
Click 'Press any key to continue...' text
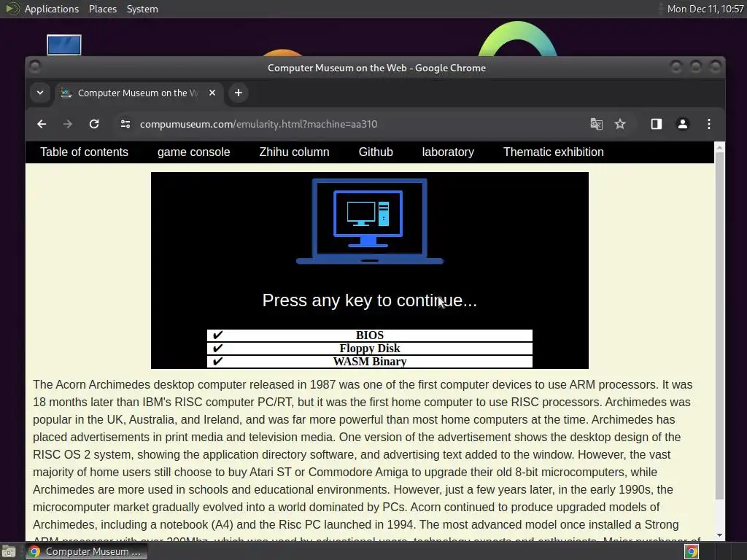[x=370, y=300]
